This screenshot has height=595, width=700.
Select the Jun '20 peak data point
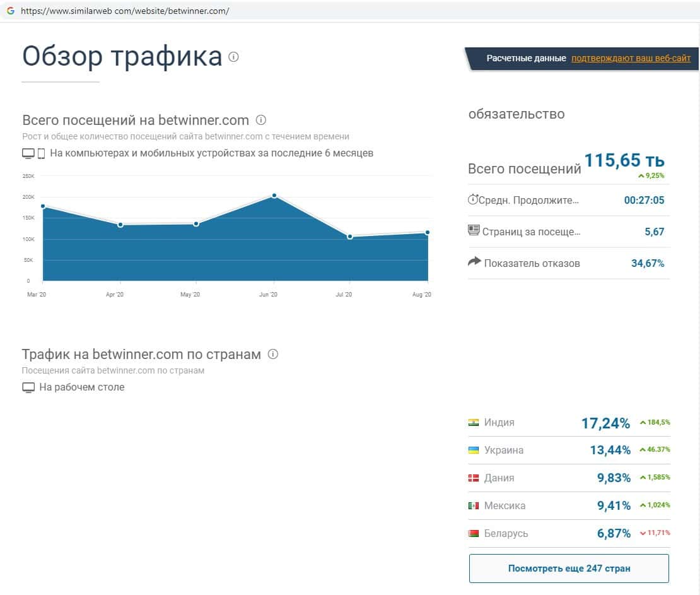point(274,196)
